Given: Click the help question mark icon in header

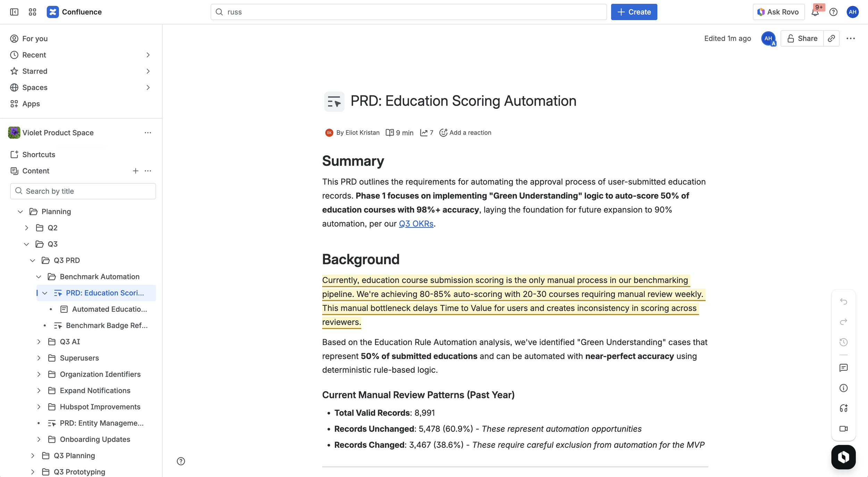Looking at the screenshot, I should (x=833, y=12).
